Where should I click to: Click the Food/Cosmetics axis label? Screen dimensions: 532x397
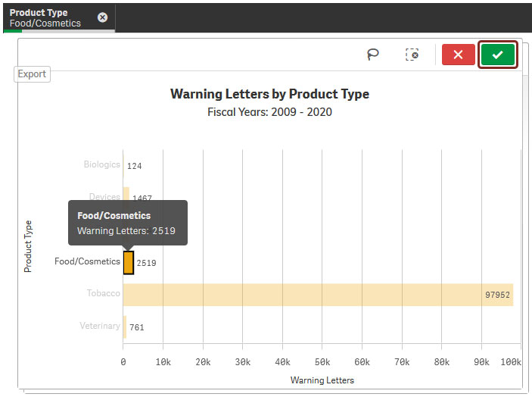87,261
